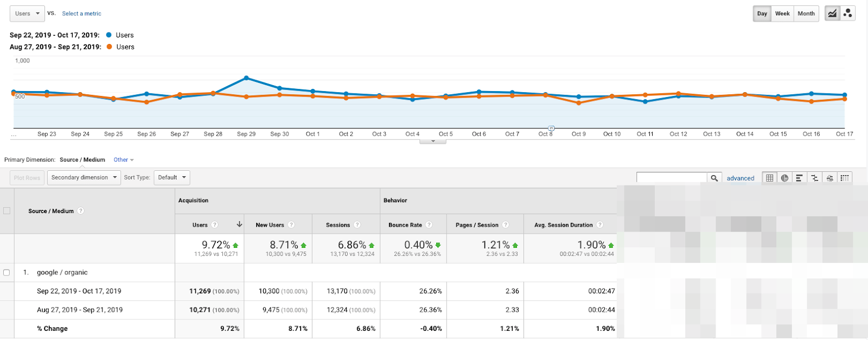Select the term cloud view icon
The image size is (868, 340).
[x=829, y=178]
